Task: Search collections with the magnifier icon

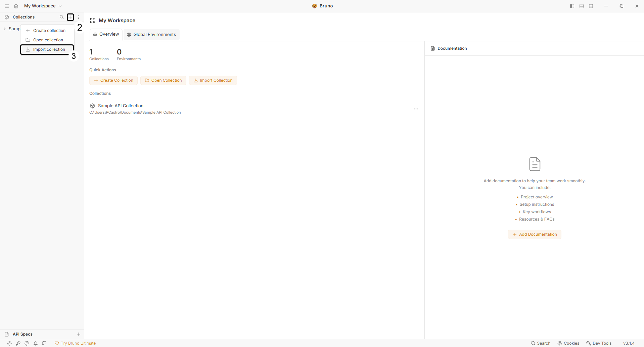Action: coord(61,17)
